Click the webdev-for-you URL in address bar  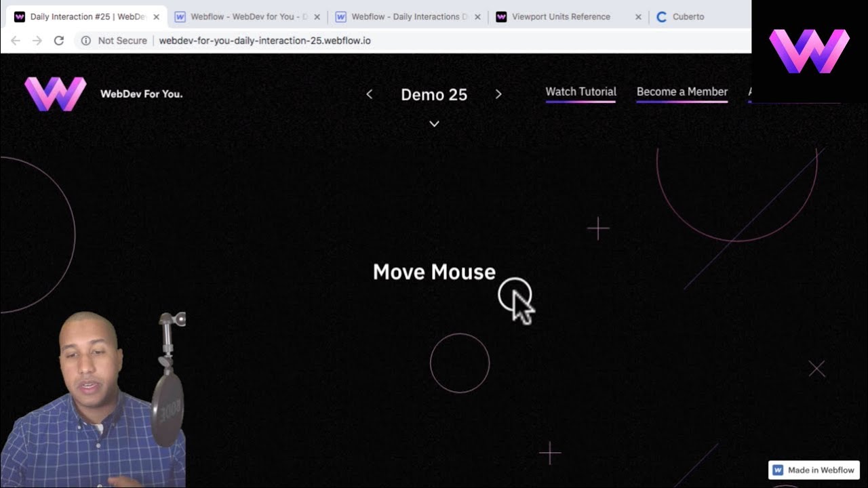[x=264, y=41]
